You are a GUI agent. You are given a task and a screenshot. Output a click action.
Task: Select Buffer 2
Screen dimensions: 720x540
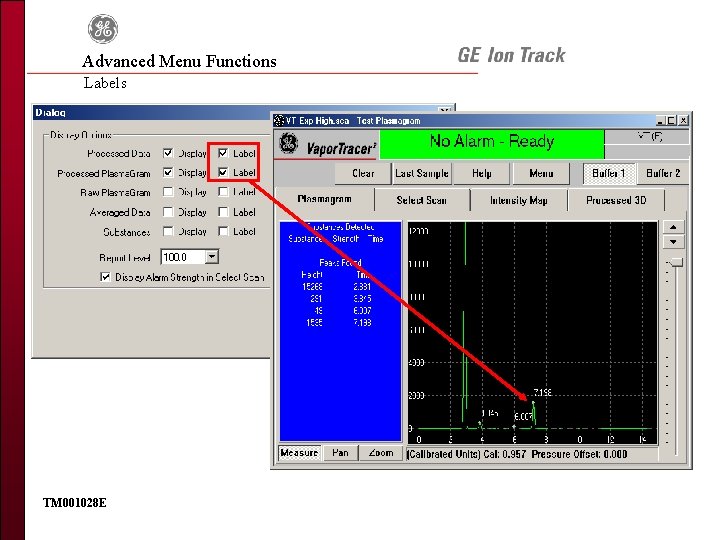[x=663, y=174]
